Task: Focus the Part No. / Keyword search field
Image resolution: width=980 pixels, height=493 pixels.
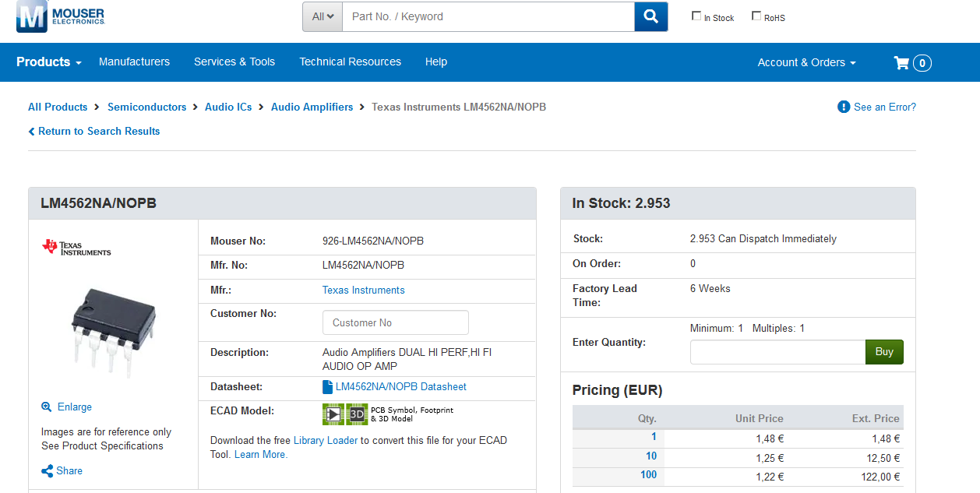Action: pyautogui.click(x=488, y=16)
